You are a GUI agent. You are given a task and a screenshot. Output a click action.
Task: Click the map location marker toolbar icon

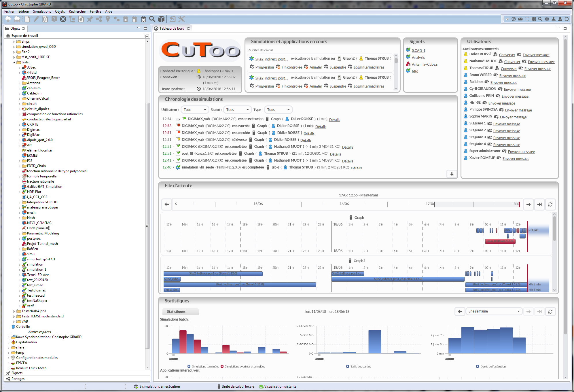(x=108, y=19)
